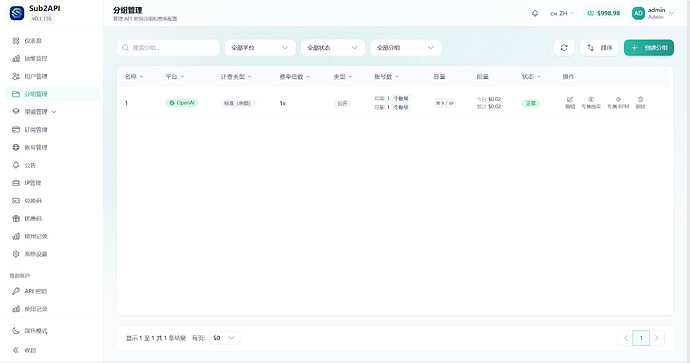Open 账号管理 account management
Viewport: 690px width, 363px height.
coord(51,147)
